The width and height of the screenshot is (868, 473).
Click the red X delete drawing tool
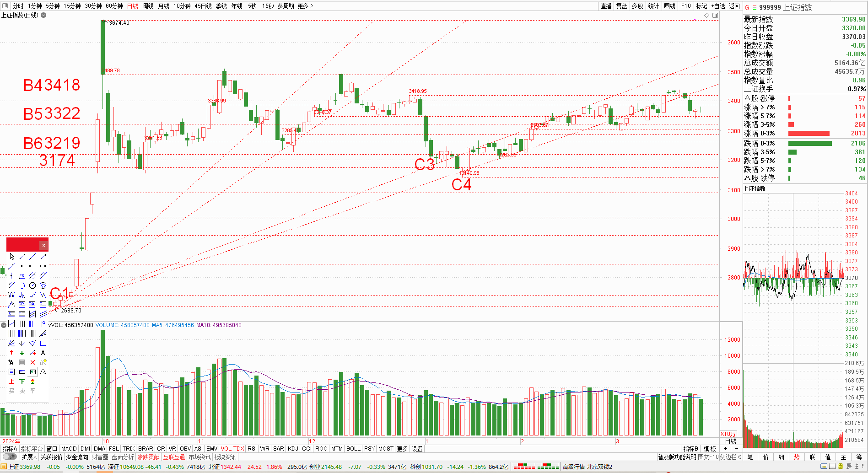[32, 362]
